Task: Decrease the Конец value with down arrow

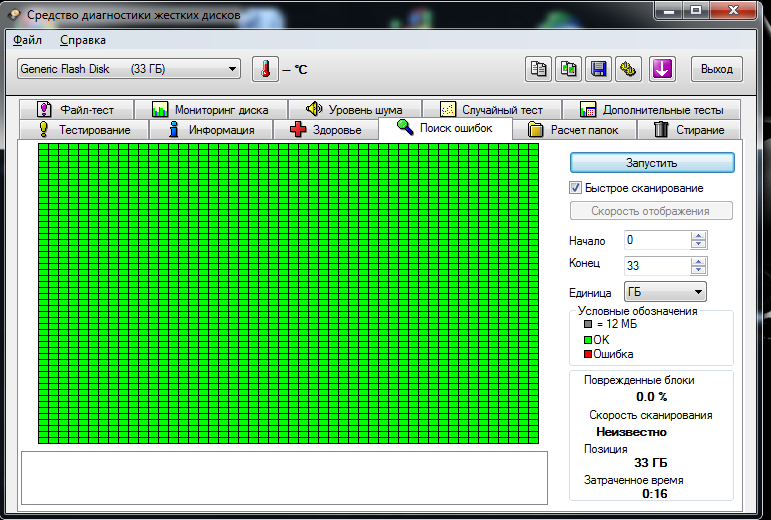Action: click(x=698, y=270)
